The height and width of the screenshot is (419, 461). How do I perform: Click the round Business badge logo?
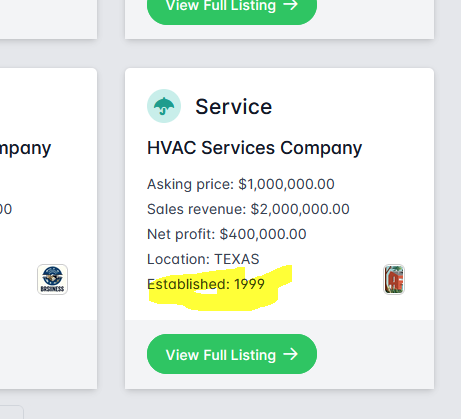click(52, 279)
